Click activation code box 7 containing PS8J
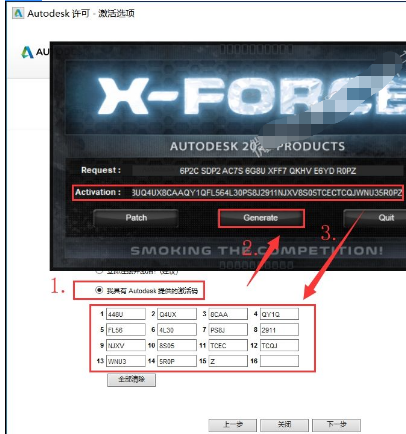This screenshot has height=434, width=406. [228, 330]
